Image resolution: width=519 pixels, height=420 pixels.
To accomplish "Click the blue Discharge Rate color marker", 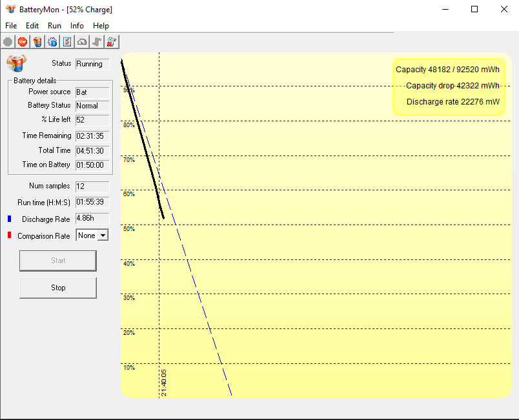I will pos(9,219).
